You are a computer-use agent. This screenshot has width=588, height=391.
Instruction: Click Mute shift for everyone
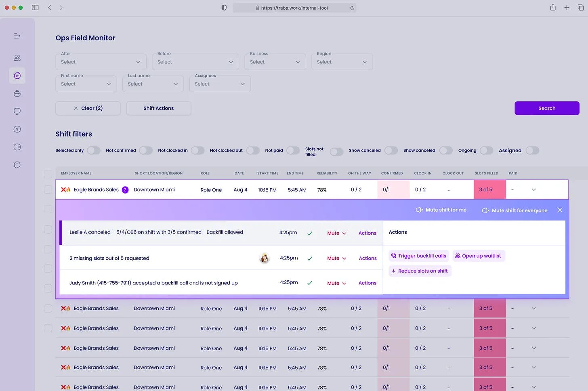[515, 210]
